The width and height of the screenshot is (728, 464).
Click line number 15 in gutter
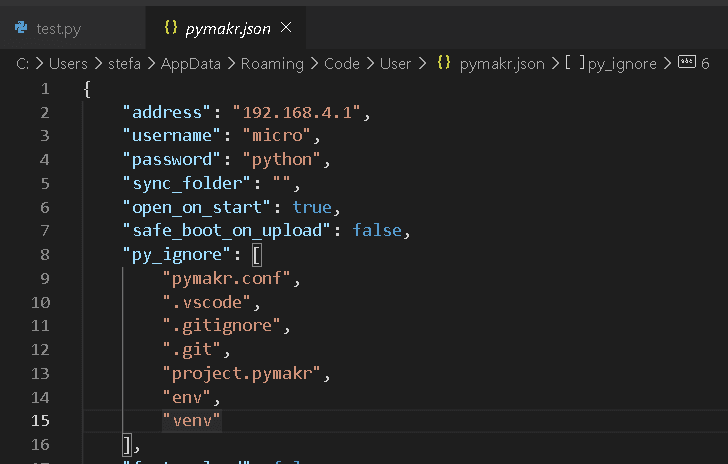40,420
